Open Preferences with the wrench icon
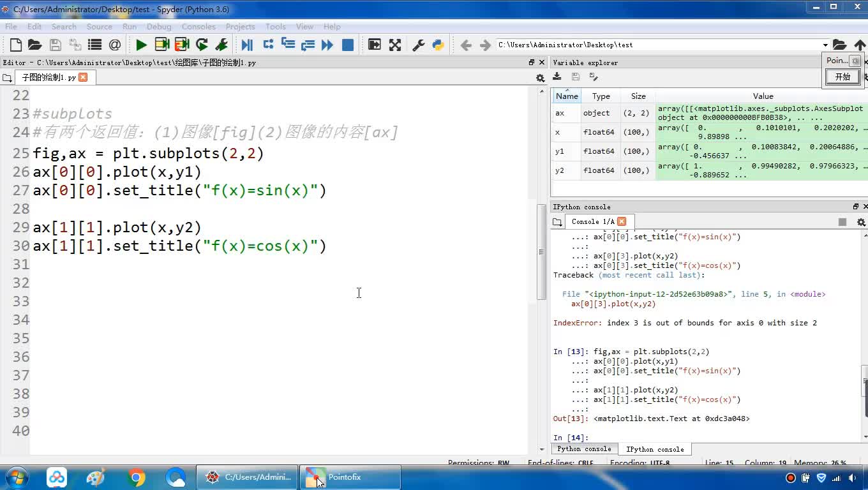The image size is (868, 490). click(419, 45)
